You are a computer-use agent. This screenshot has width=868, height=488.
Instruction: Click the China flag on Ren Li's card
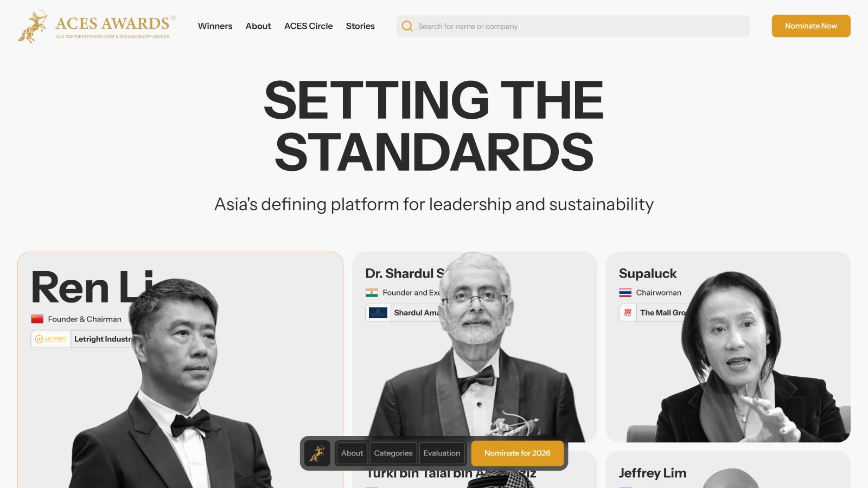pos(37,319)
